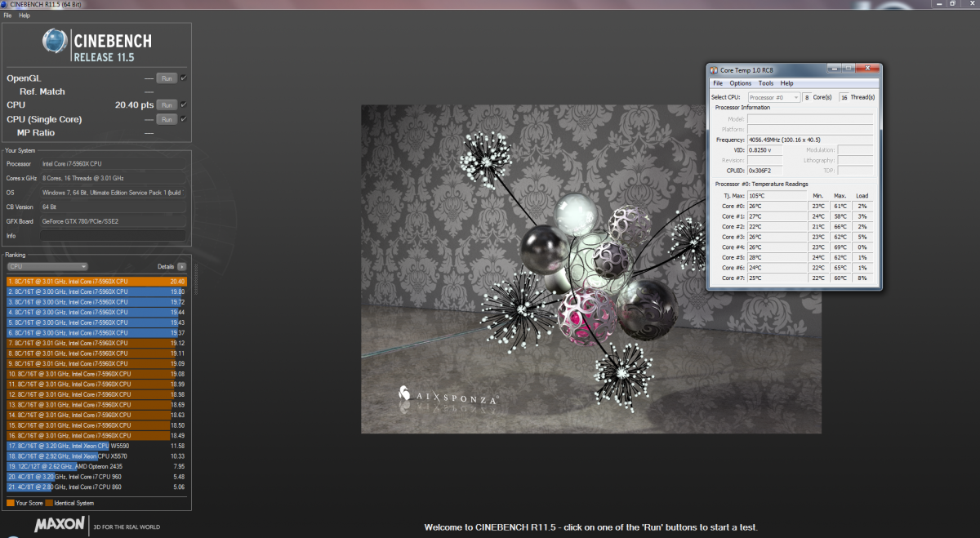
Task: Select ranking row 1 scoring 20.40
Action: click(96, 282)
